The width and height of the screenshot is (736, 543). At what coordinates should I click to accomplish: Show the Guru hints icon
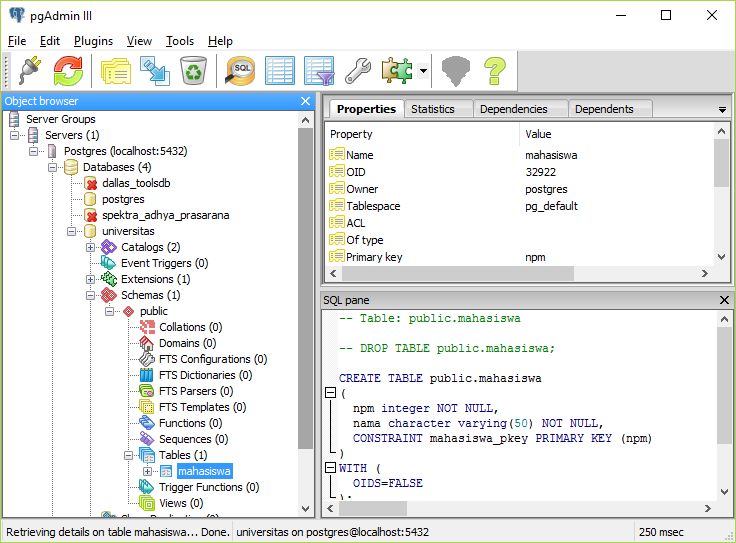tap(456, 71)
